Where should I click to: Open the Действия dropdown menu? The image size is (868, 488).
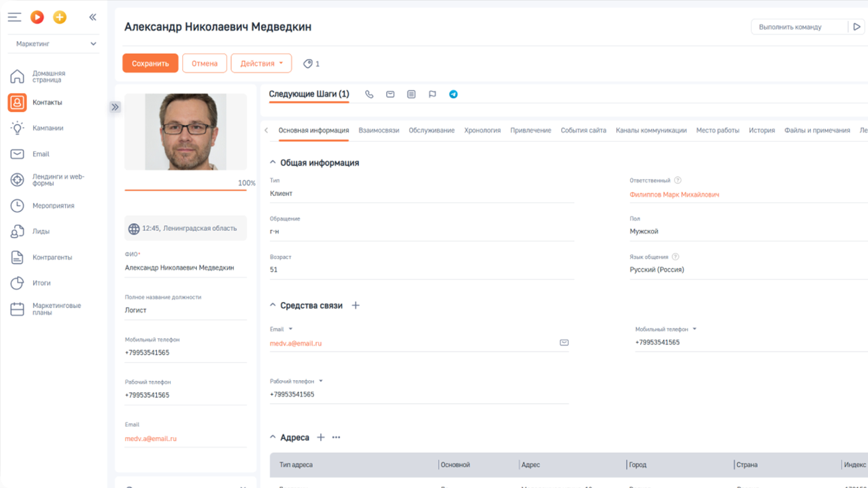[260, 63]
